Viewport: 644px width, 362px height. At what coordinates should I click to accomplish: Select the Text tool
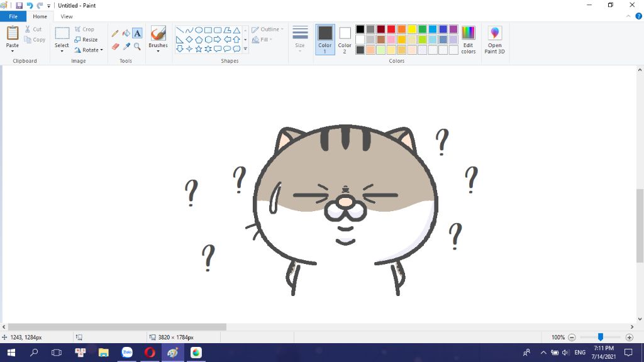coord(137,33)
